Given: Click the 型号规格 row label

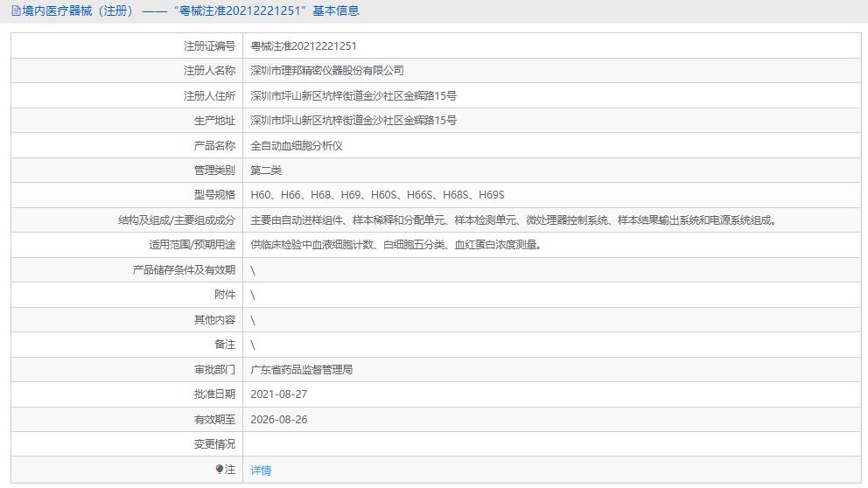Looking at the screenshot, I should click(x=214, y=196).
